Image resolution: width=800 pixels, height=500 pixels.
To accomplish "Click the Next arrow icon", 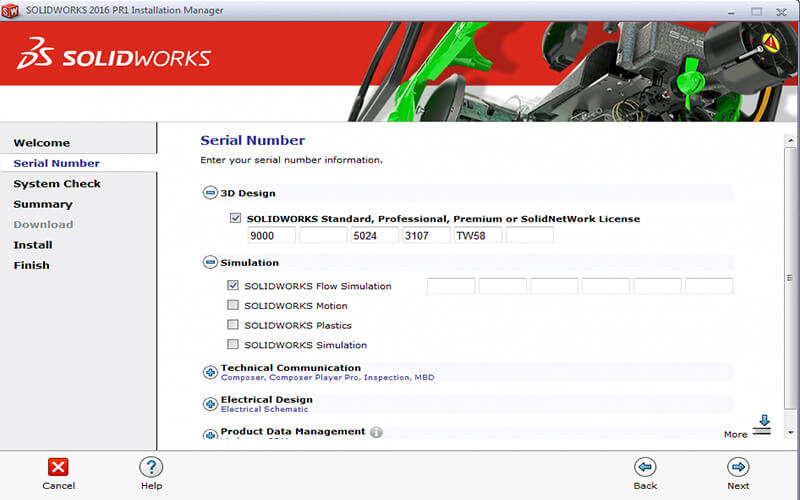I will coord(738,467).
